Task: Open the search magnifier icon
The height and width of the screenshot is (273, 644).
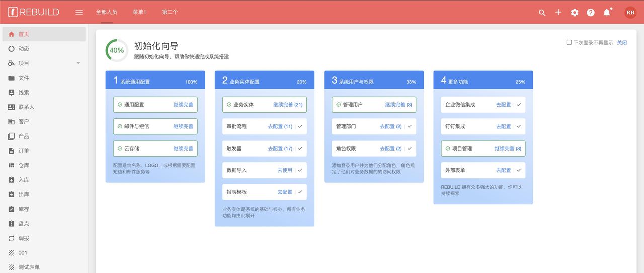Action: 542,13
